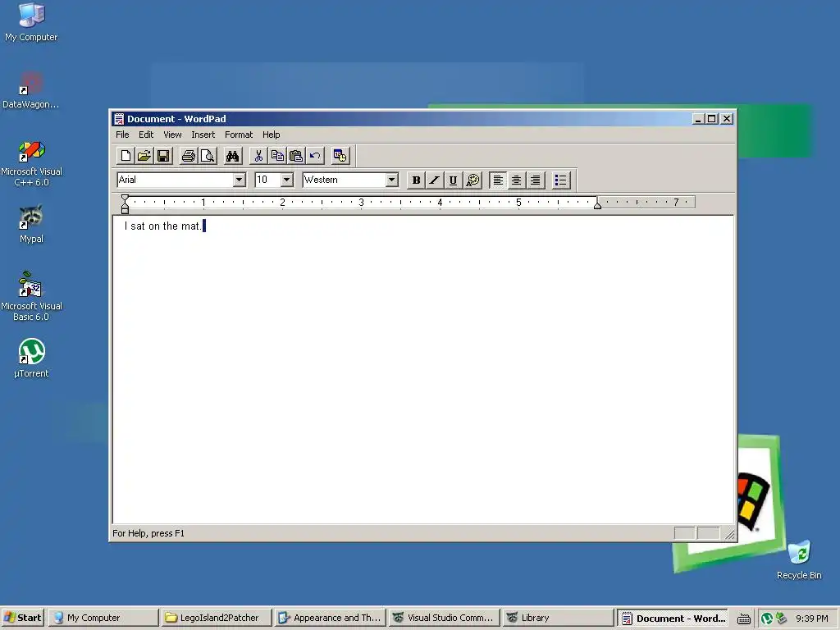Expand the Western script dropdown
The width and height of the screenshot is (840, 630).
[391, 180]
